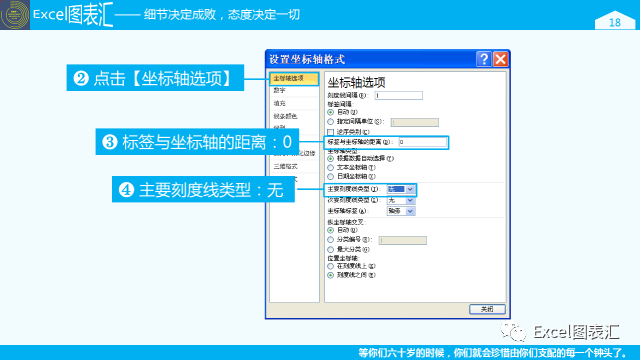Viewport: 640px width, 360px height.
Task: Click the 刻度线间隔 input field
Action: pyautogui.click(x=398, y=96)
